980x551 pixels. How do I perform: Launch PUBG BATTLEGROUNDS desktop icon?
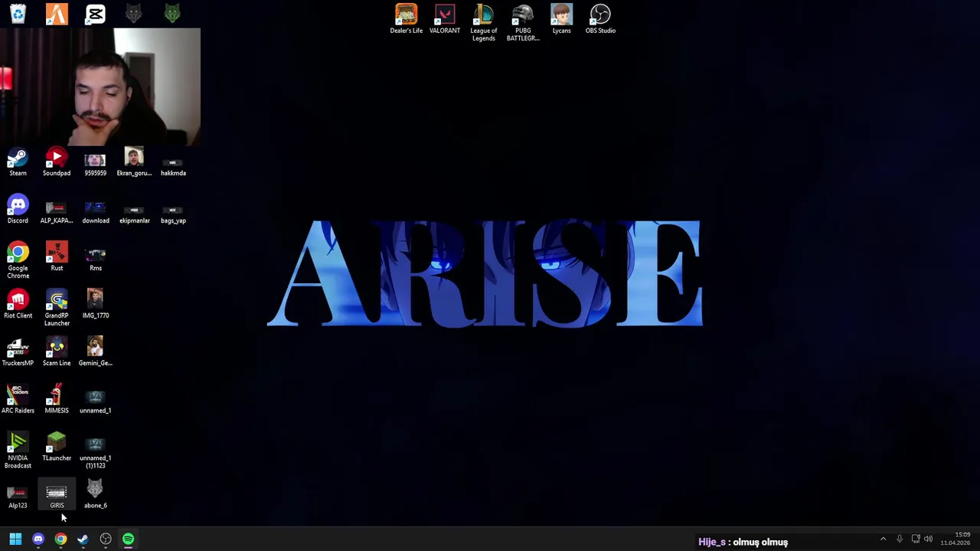tap(523, 23)
